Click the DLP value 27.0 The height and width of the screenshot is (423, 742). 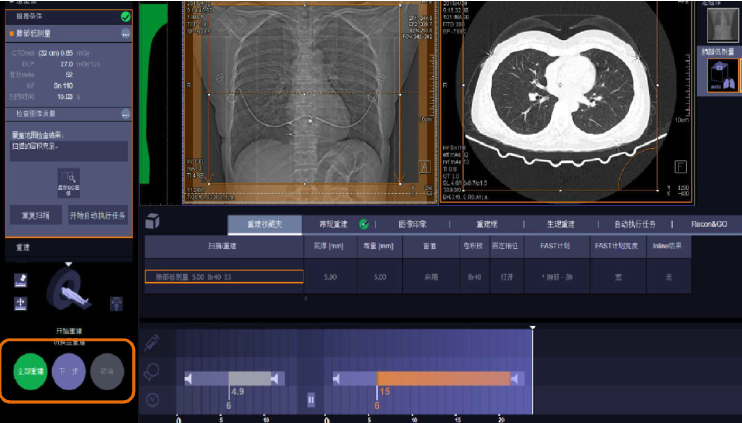pos(66,64)
